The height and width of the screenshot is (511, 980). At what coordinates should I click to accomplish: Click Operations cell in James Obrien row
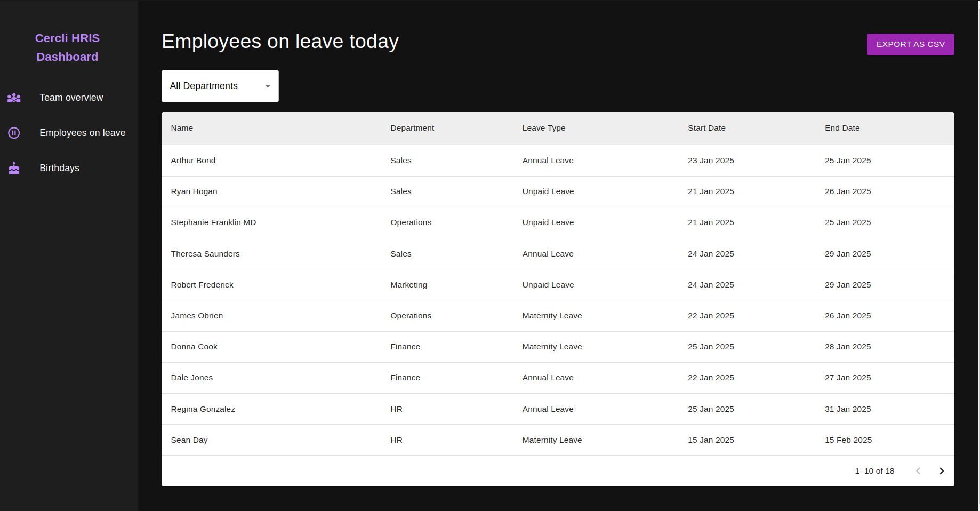(x=411, y=316)
